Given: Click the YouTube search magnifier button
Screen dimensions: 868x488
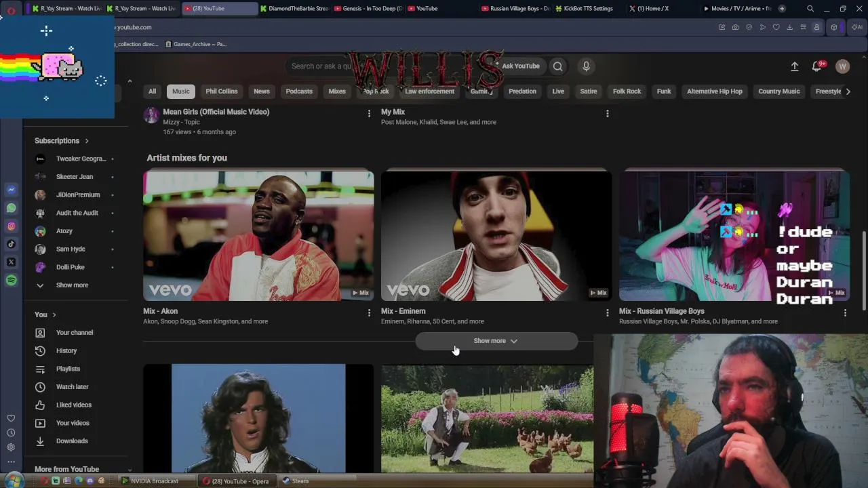Looking at the screenshot, I should point(557,66).
